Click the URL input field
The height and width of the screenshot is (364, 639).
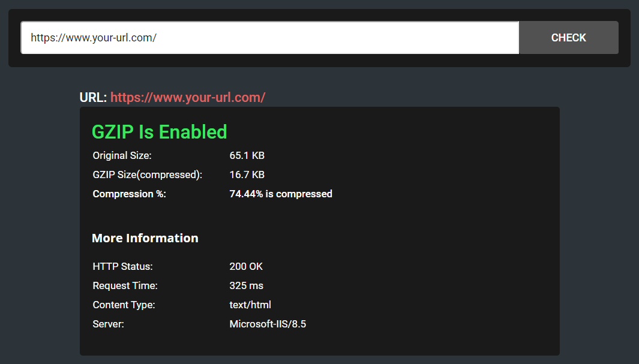(269, 38)
